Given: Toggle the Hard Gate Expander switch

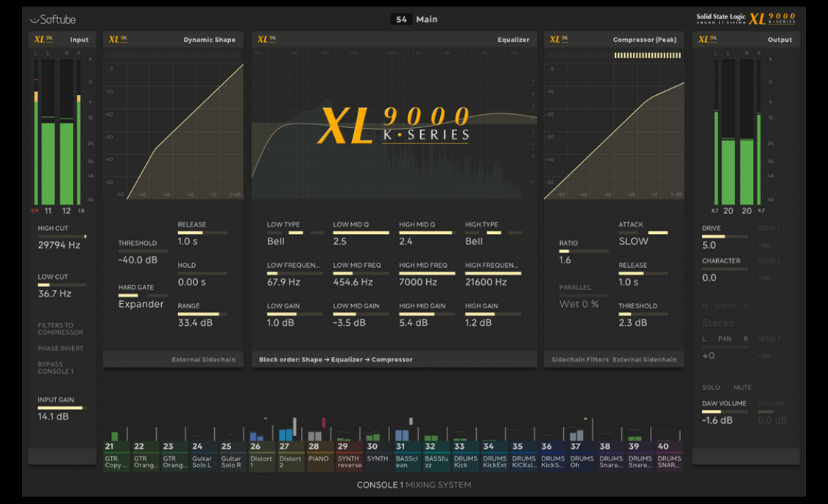Looking at the screenshot, I should tap(143, 296).
